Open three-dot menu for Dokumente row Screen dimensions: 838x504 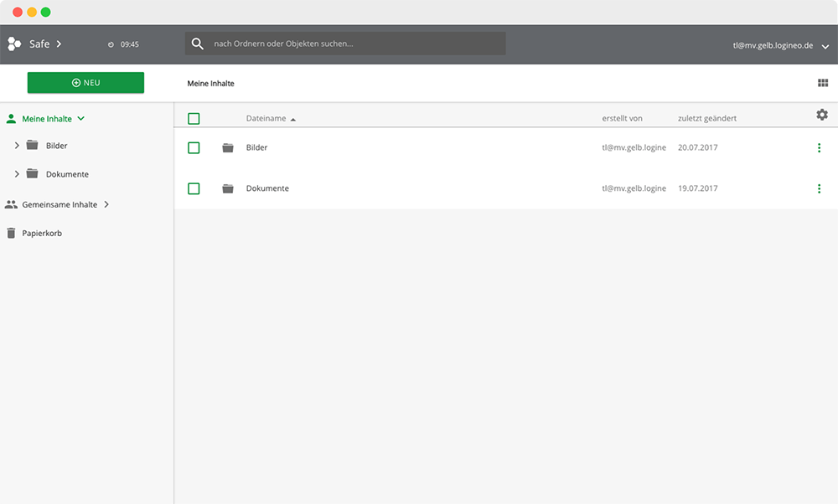click(819, 189)
